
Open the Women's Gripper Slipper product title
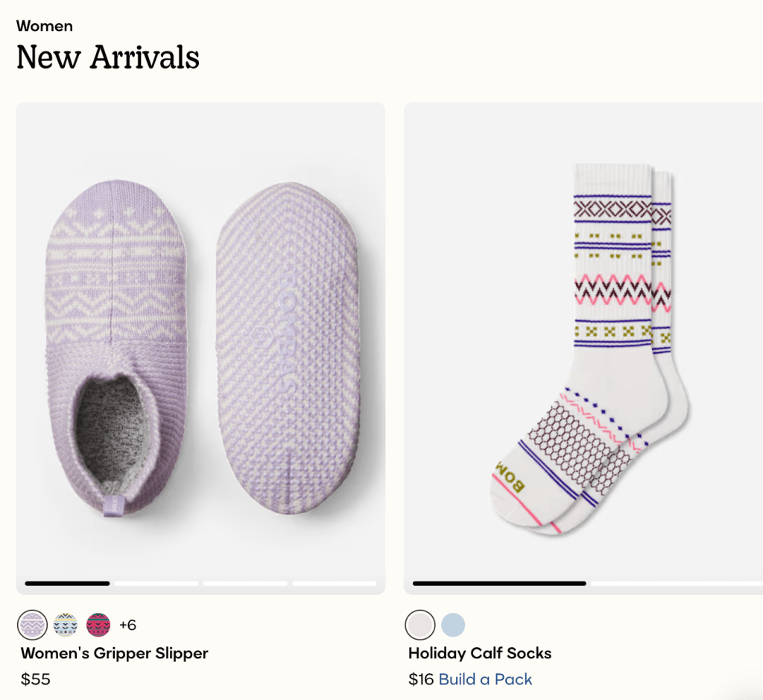click(x=114, y=653)
